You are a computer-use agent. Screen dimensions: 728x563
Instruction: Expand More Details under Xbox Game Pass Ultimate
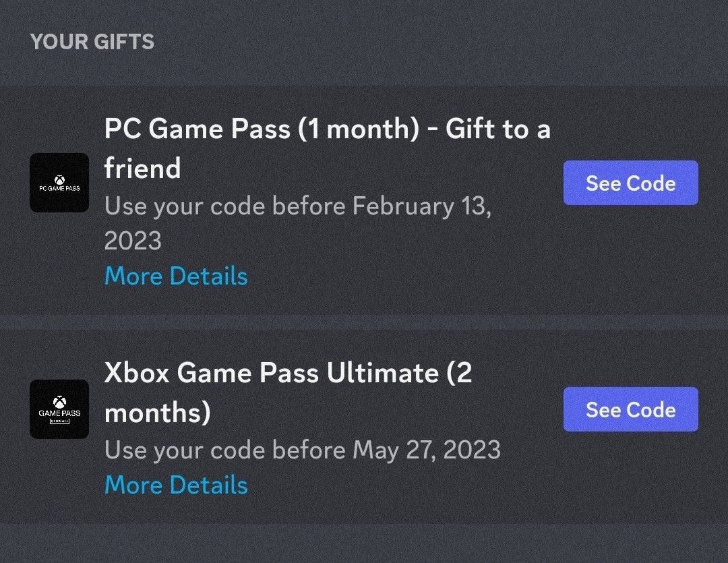pos(176,485)
